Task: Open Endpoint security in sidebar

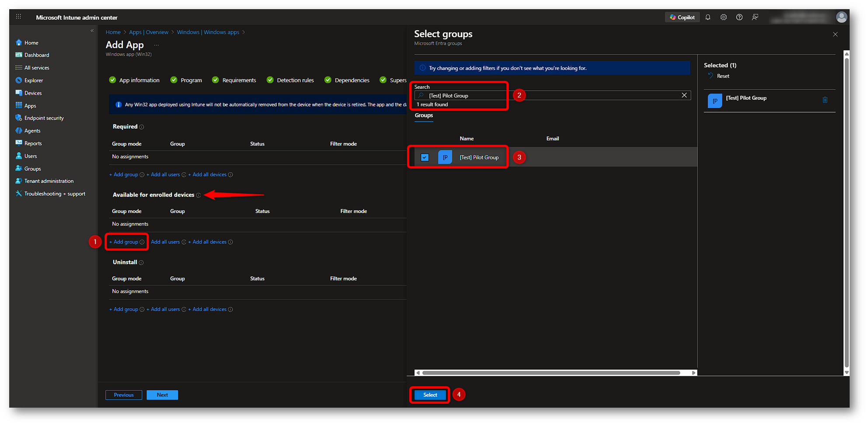Action: pyautogui.click(x=44, y=118)
